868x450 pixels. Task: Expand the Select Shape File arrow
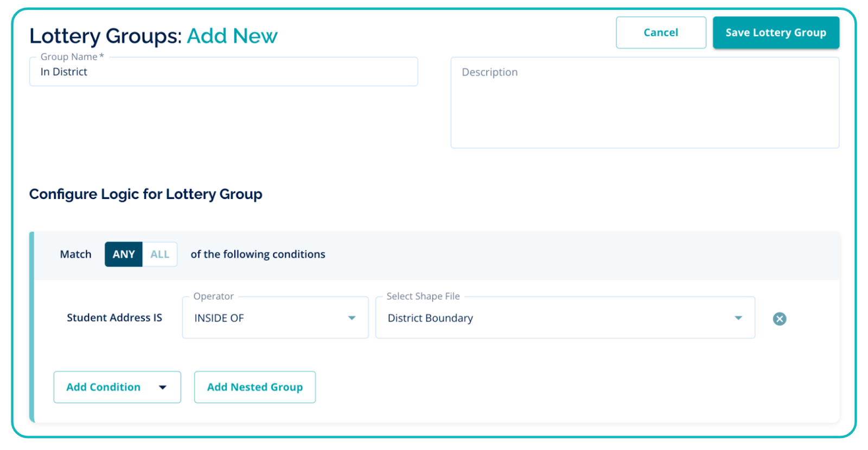coord(738,318)
